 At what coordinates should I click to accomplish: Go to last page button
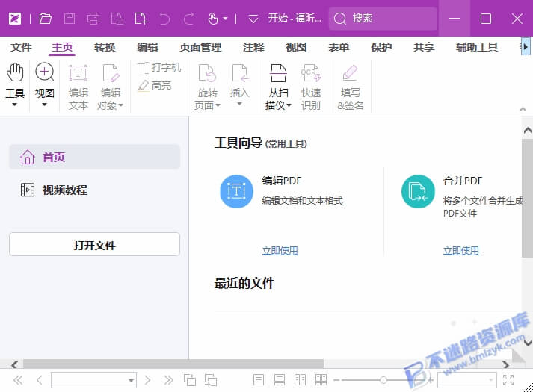point(169,380)
